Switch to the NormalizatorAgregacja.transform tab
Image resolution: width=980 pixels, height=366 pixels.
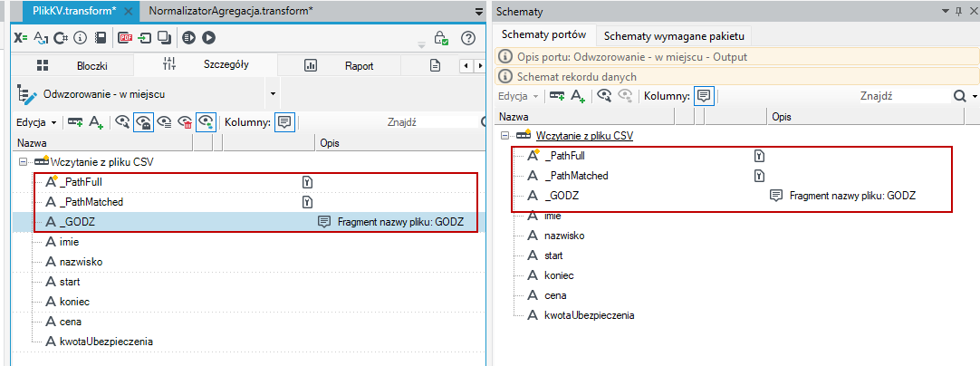tap(231, 11)
